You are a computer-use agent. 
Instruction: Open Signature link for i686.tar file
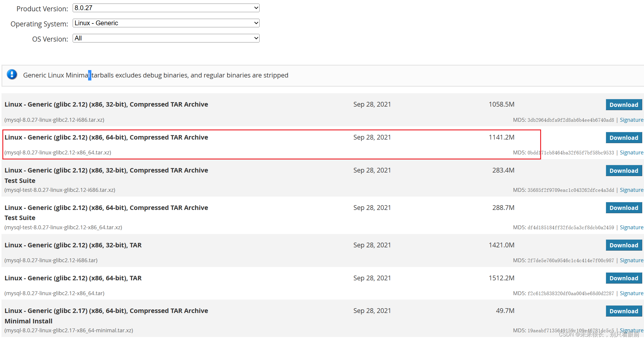631,260
